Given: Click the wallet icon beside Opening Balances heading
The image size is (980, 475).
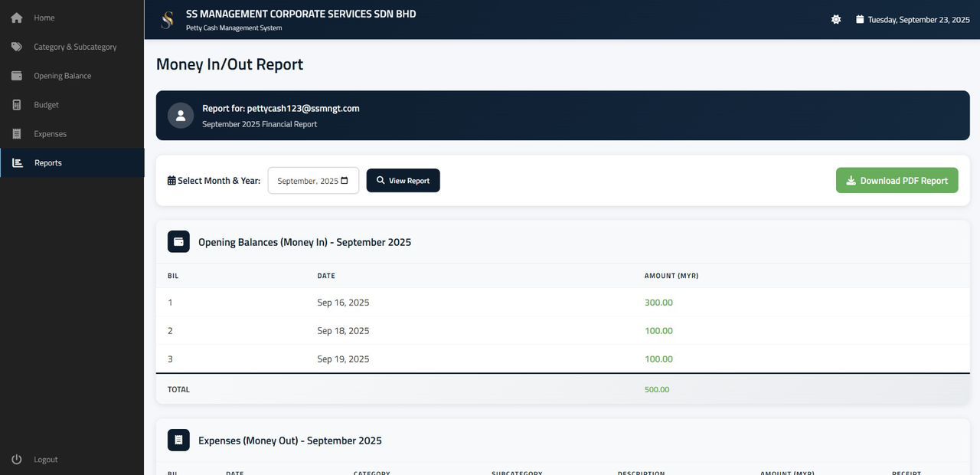Looking at the screenshot, I should coord(178,242).
